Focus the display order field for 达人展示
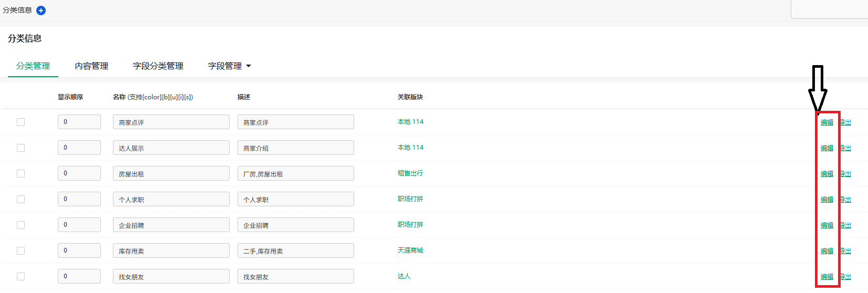The width and height of the screenshot is (868, 293). [79, 148]
